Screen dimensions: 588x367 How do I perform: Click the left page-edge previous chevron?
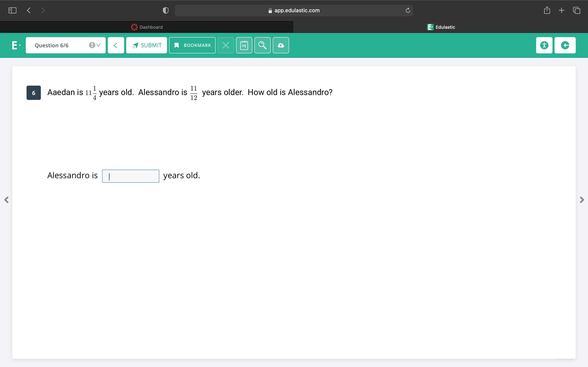tap(7, 200)
